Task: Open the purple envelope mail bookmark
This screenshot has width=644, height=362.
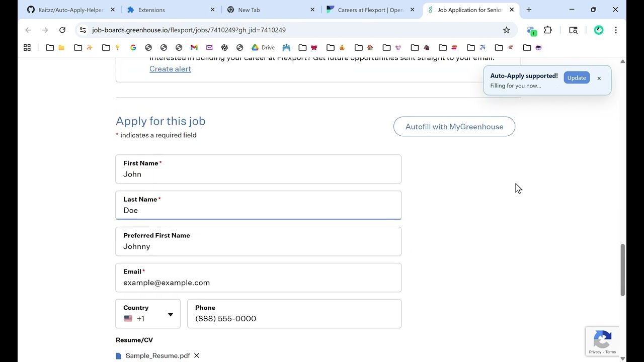Action: point(209,47)
